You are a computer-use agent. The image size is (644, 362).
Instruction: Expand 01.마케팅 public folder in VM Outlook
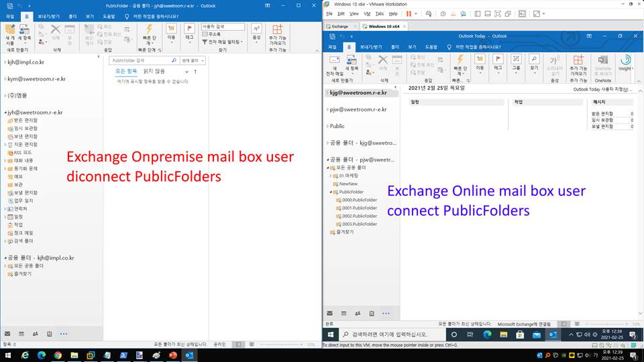coord(331,176)
